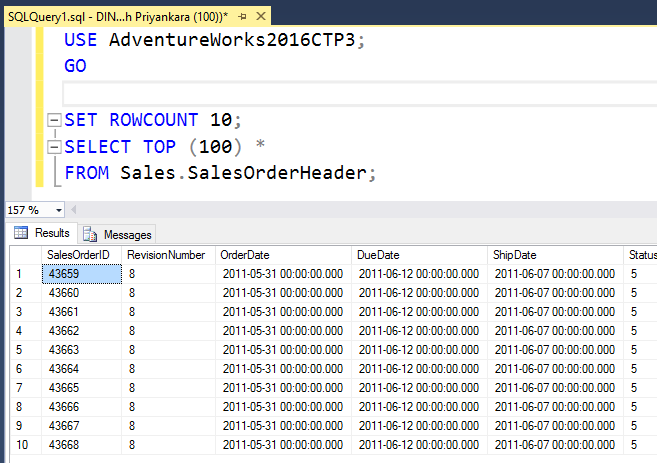Click cell 43666 in SalesOrderID
657x463 pixels.
(82, 407)
